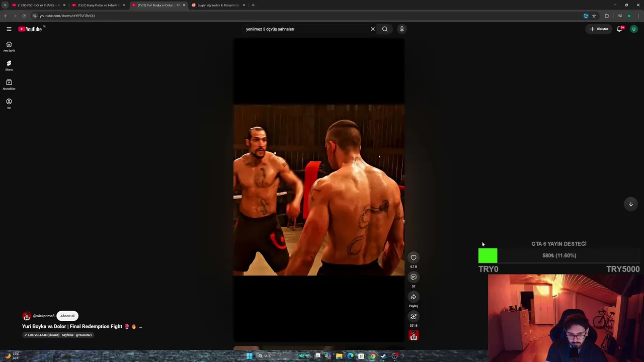Open Microsoft Edge from the taskbar

click(350, 356)
